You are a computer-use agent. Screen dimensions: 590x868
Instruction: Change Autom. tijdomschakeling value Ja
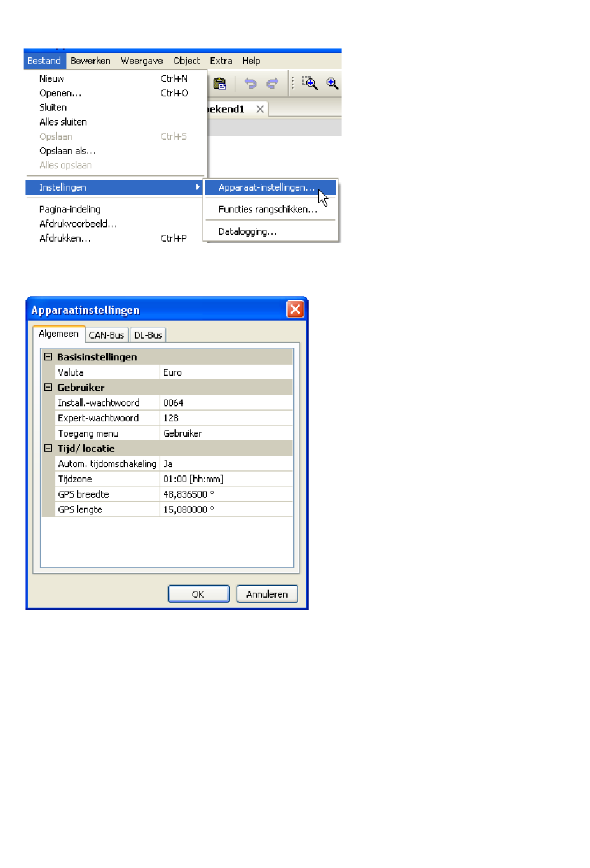[x=226, y=464]
